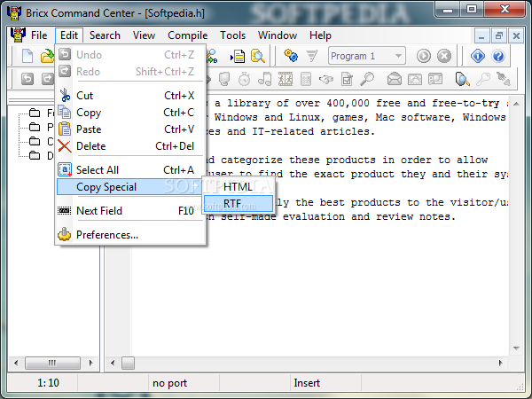532x399 pixels.
Task: Open the Window menu
Action: coord(278,35)
